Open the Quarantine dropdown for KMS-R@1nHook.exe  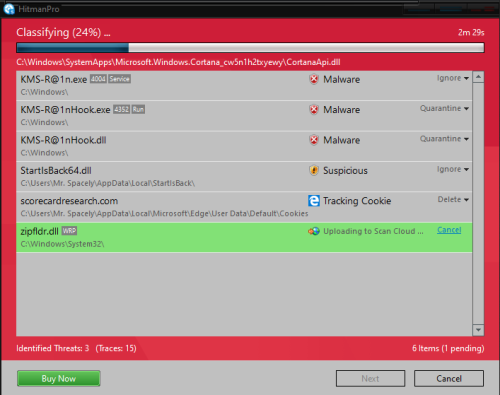click(444, 108)
